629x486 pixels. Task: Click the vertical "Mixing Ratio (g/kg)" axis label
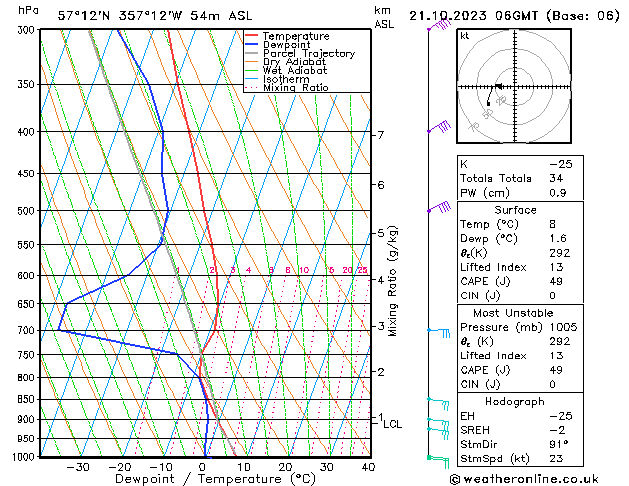(x=393, y=281)
